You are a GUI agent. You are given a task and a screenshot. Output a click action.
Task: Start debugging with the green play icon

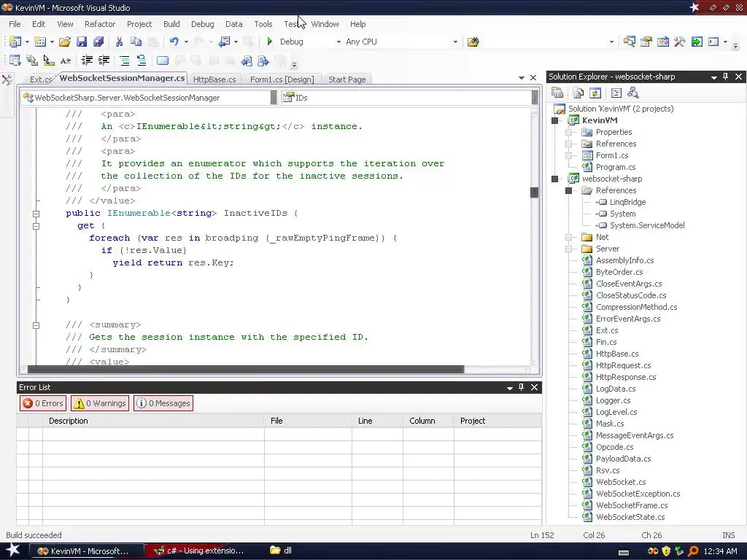pos(270,42)
